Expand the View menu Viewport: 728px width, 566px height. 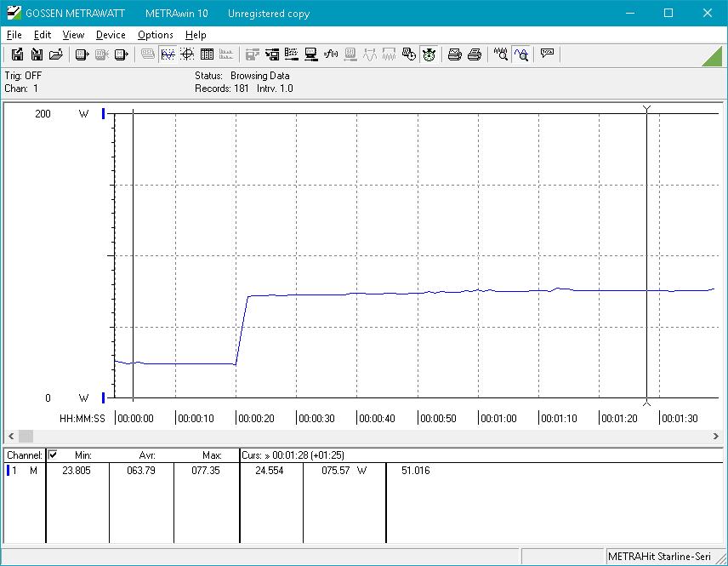73,35
